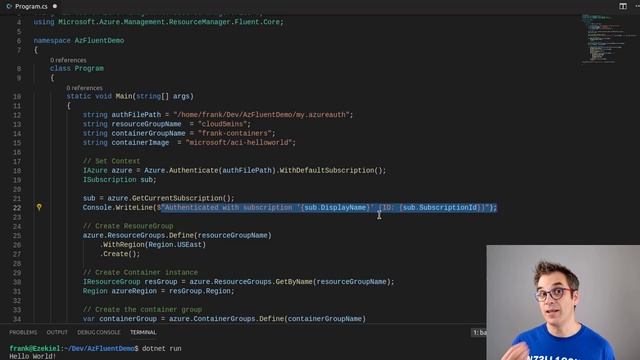The image size is (640, 360).
Task: Select the Program.cs editor tab
Action: pos(31,6)
